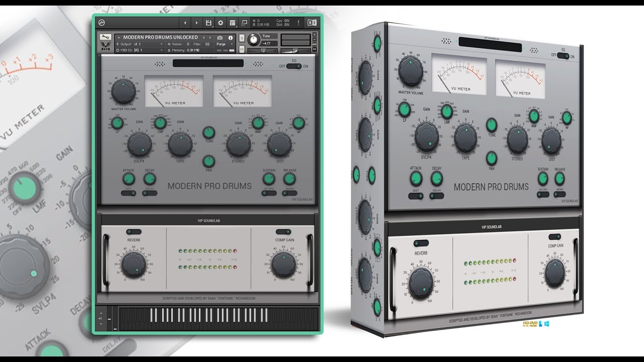Solo the instrument with the S button
This screenshot has height=362, width=644.
point(242,38)
